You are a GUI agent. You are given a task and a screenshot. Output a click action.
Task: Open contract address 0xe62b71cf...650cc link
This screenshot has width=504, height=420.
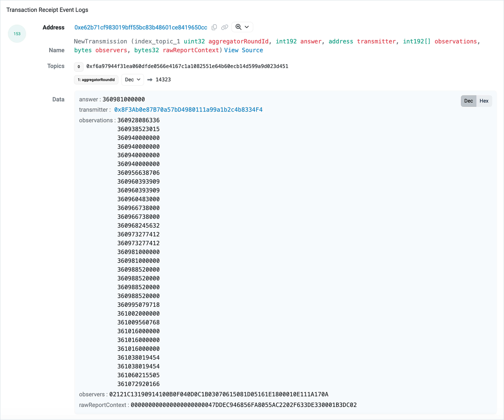pos(141,28)
